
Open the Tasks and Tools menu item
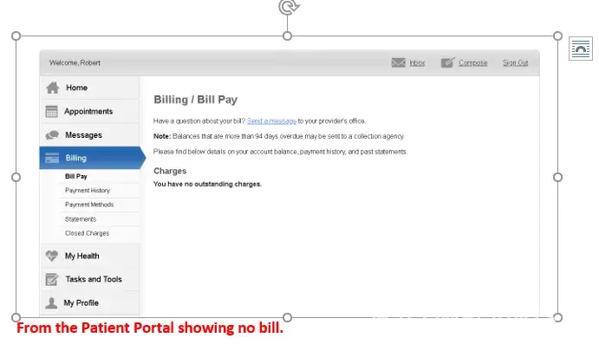(x=89, y=279)
